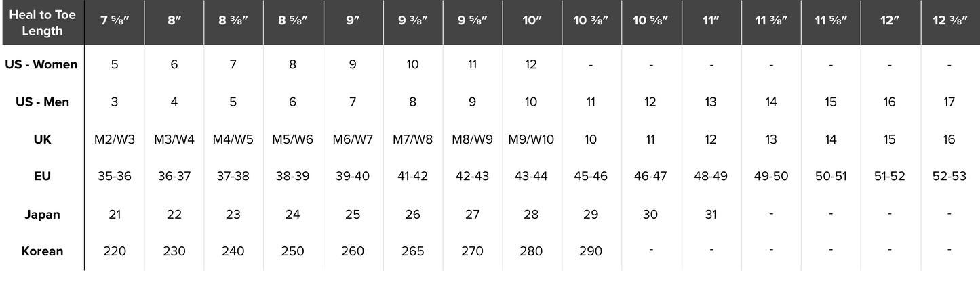The width and height of the screenshot is (980, 283).
Task: Click the Heal to Toe Length header cell
Action: point(42,23)
